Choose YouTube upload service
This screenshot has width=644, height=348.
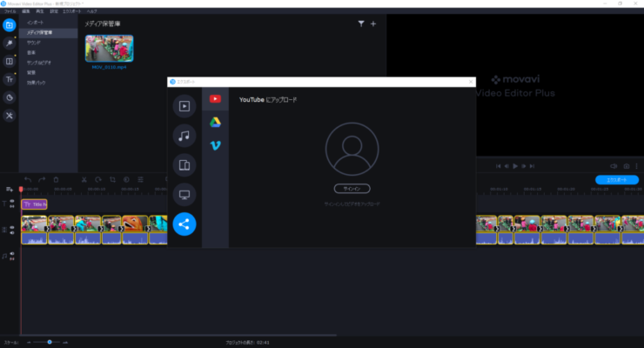(215, 99)
